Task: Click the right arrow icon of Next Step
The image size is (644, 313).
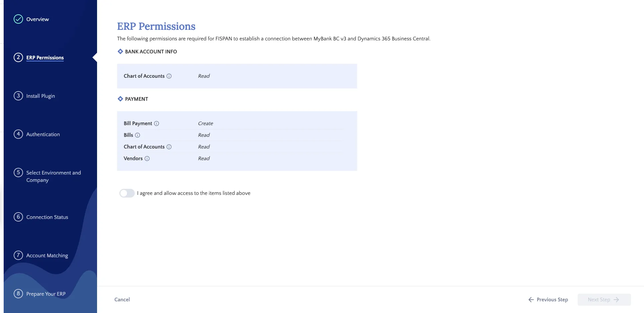Action: pos(616,300)
